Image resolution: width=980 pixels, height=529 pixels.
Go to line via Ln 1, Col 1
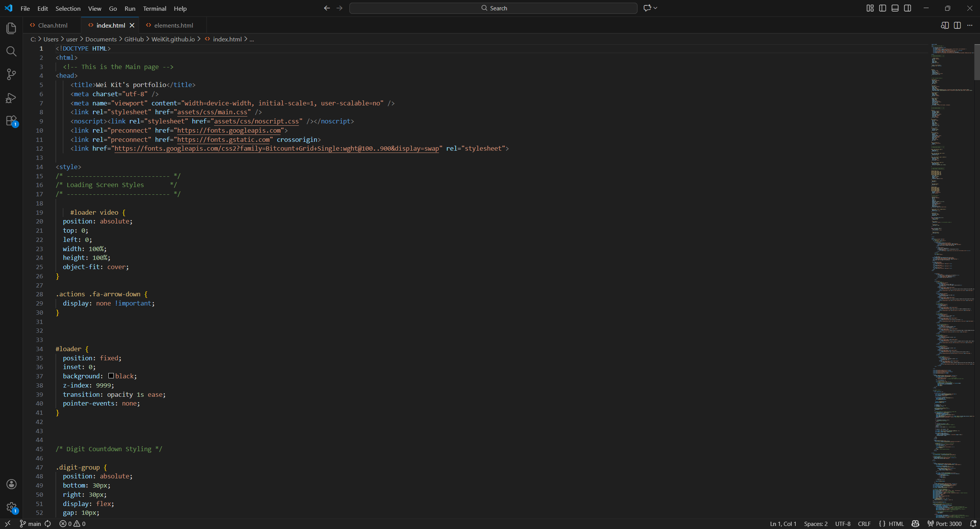(783, 524)
